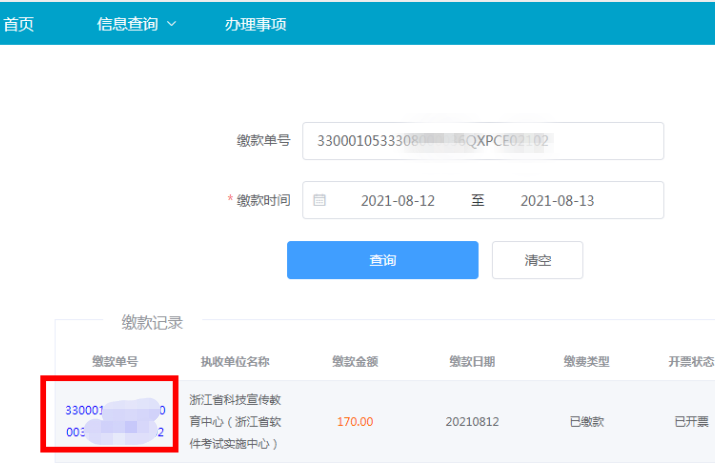Image resolution: width=715 pixels, height=471 pixels.
Task: Select the start date 2021-08-12
Action: coord(398,201)
